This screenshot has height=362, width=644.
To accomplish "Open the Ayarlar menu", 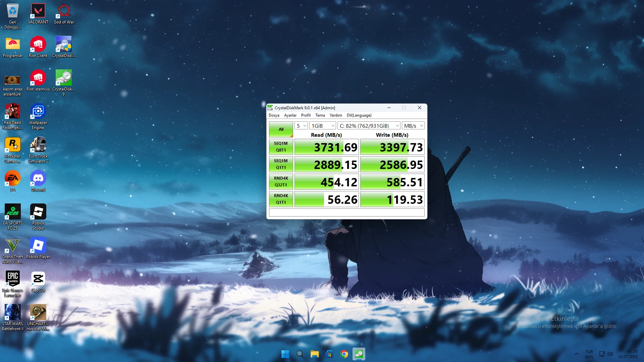I will (290, 115).
